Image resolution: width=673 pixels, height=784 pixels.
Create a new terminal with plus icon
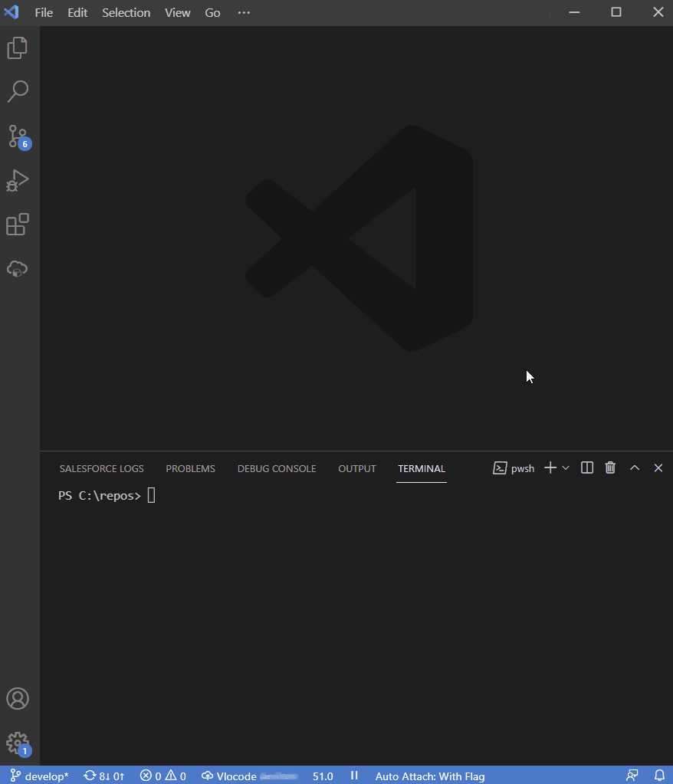point(550,468)
